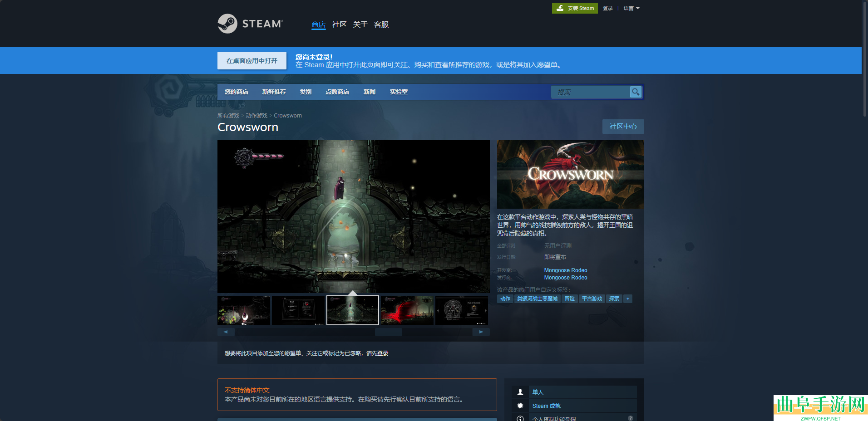This screenshot has height=421, width=868.
Task: Open the 社区 community menu
Action: [x=340, y=24]
